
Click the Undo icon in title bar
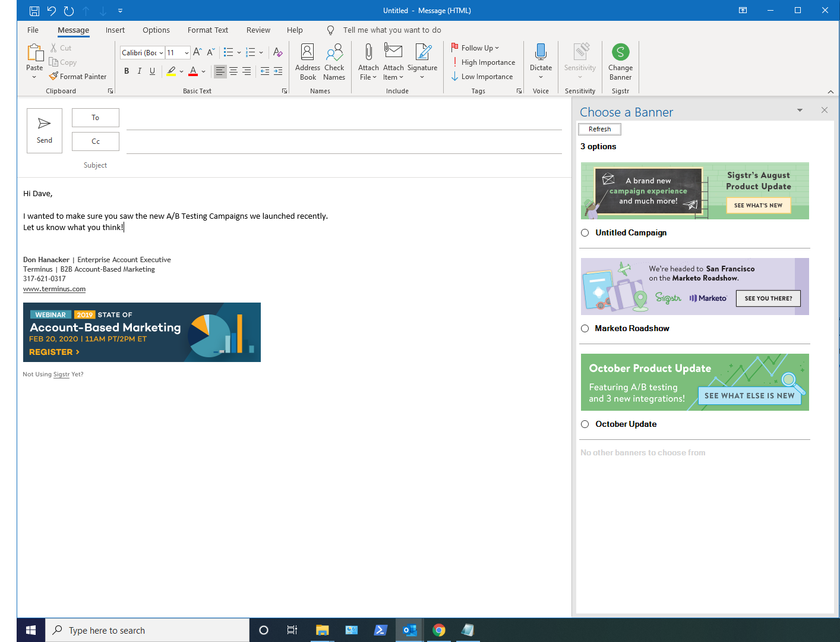coord(52,11)
